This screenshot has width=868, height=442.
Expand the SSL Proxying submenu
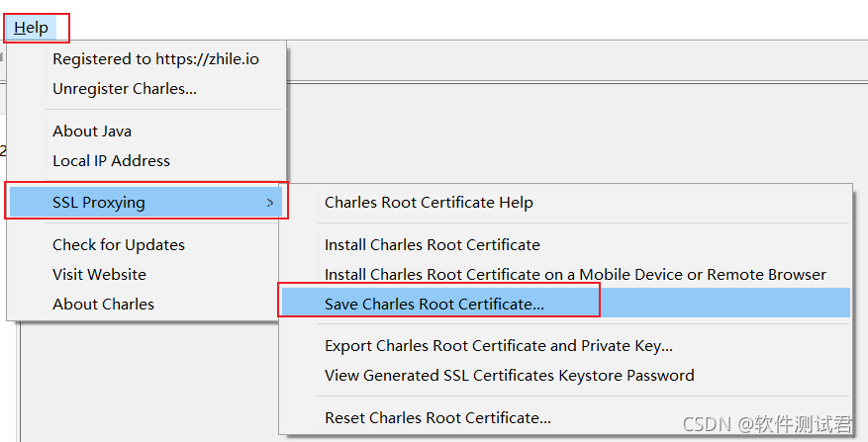coord(146,203)
